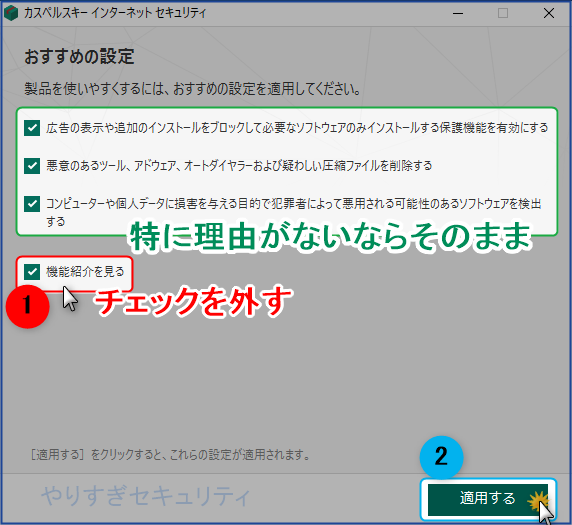
Task: Click the grayed-out maximize window icon
Action: click(503, 13)
